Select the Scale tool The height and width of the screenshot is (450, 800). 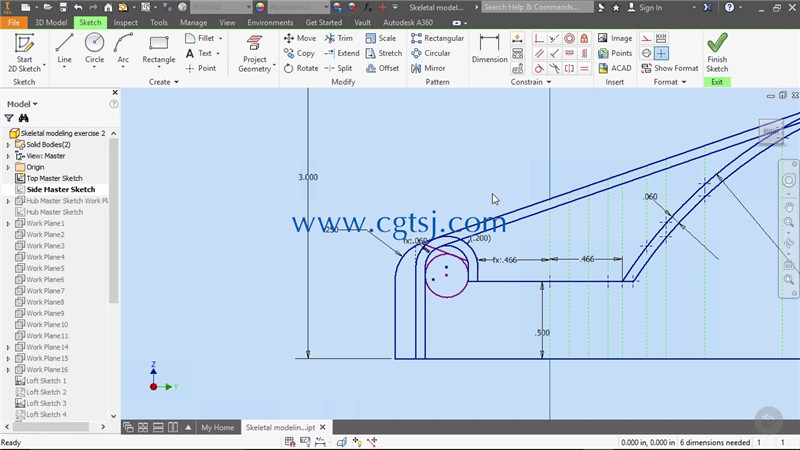click(x=381, y=38)
